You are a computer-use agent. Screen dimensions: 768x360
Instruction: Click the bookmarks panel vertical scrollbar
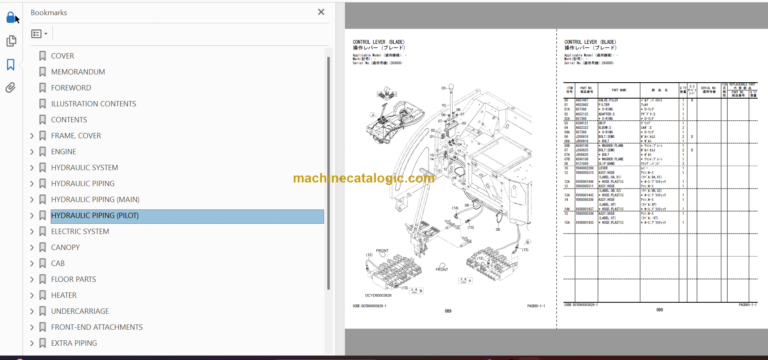tap(329, 173)
